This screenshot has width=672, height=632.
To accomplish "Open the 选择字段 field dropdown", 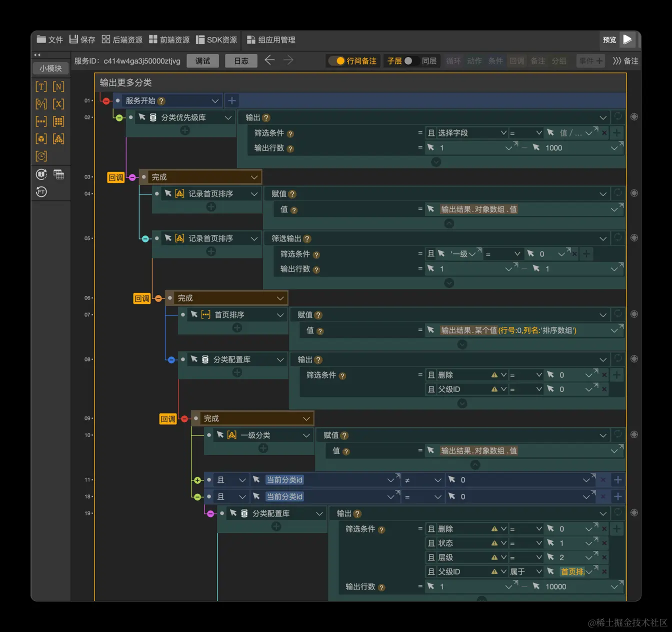I will [503, 133].
